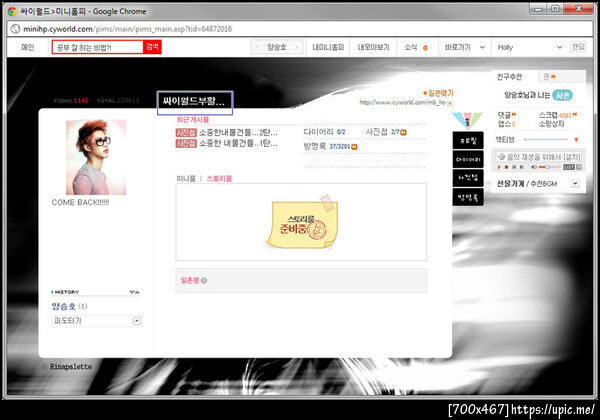
Task: Open the 방명록 side tab
Action: pyautogui.click(x=468, y=197)
